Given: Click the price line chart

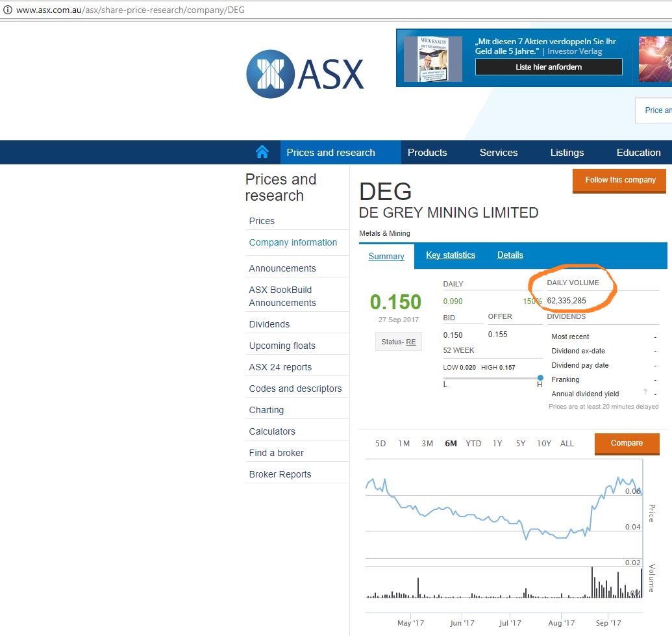Looking at the screenshot, I should tap(504, 508).
